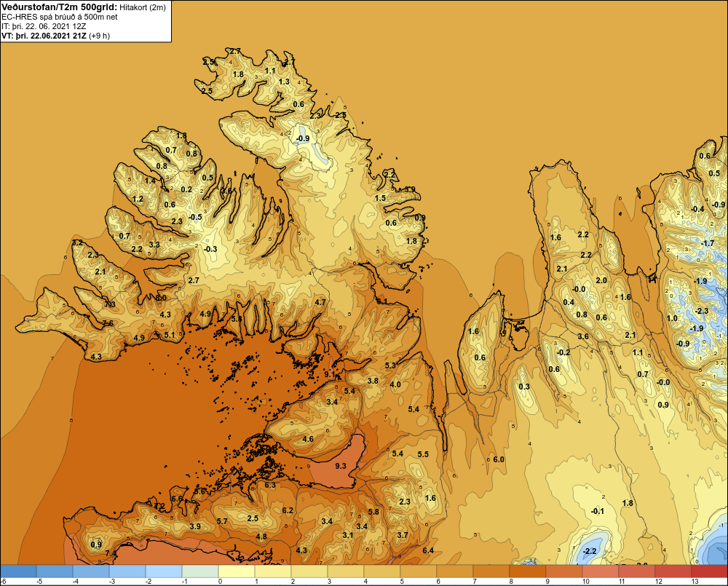Click the '7.4' temperature value
This screenshot has width=728, height=586.
tap(111, 553)
